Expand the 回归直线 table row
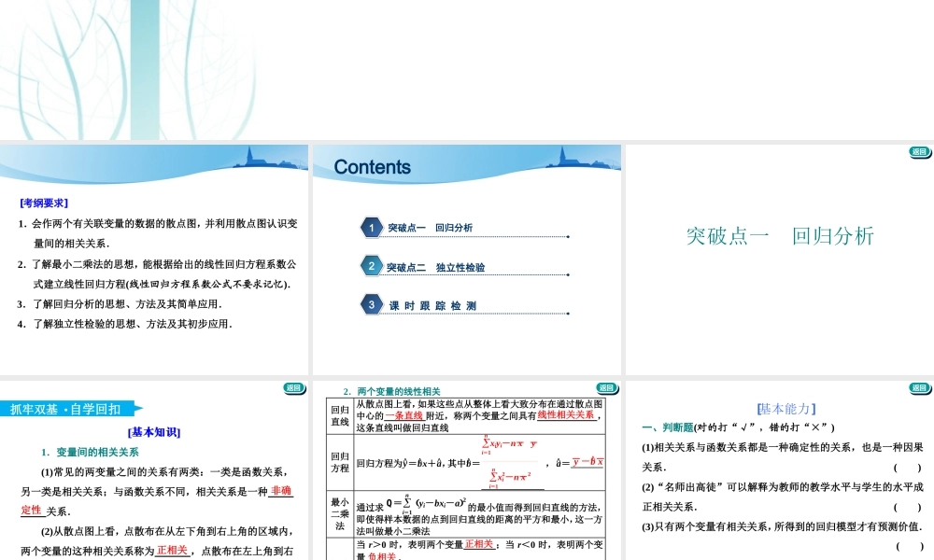This screenshot has width=934, height=560. [339, 415]
